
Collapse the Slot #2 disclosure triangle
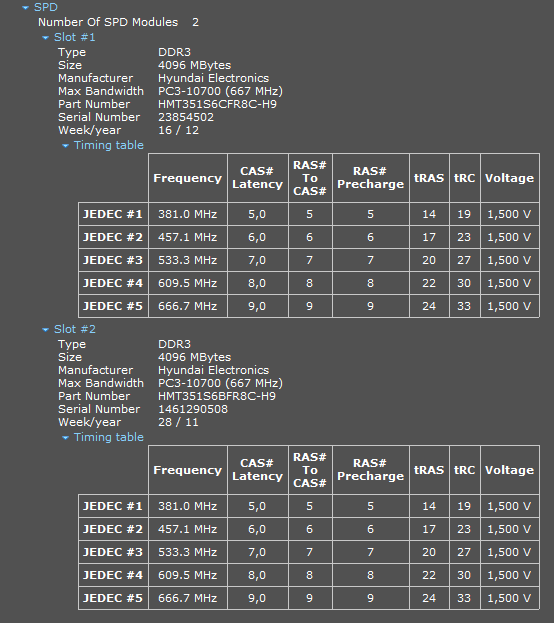point(46,330)
